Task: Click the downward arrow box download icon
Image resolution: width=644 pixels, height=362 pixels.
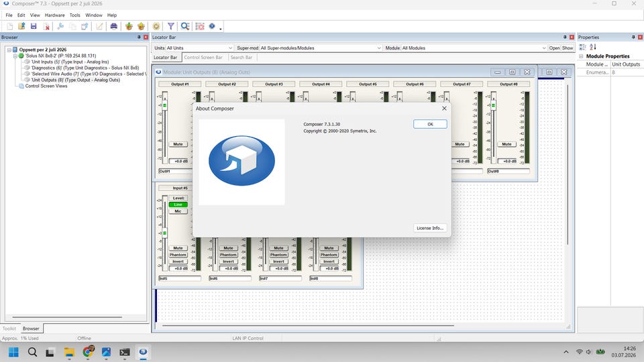Action: tap(129, 26)
